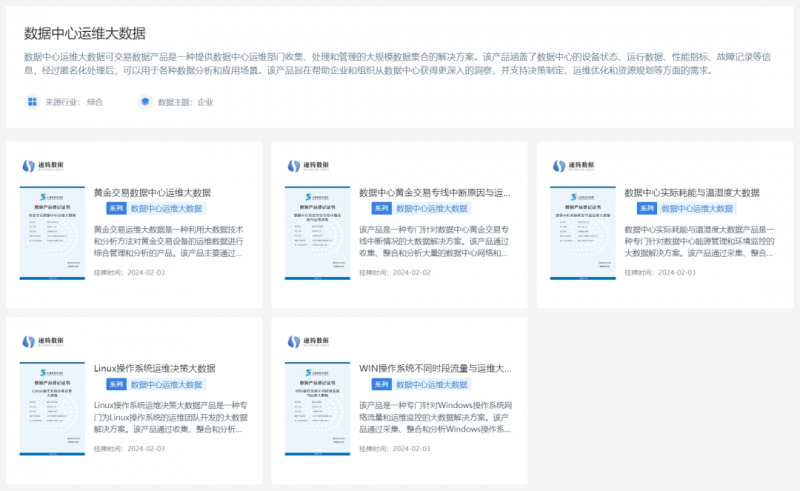Click the 数据主题 cube icon
The image size is (800, 491).
(145, 102)
